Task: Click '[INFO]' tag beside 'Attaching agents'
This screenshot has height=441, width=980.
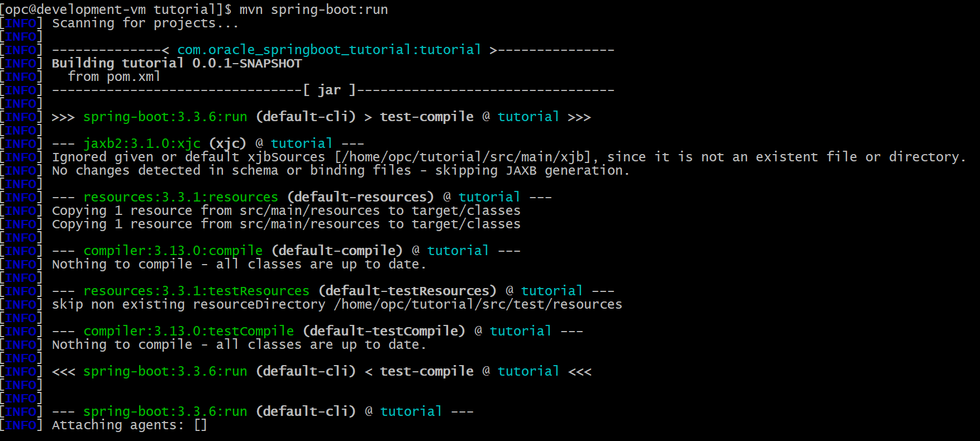Action: click(x=21, y=425)
